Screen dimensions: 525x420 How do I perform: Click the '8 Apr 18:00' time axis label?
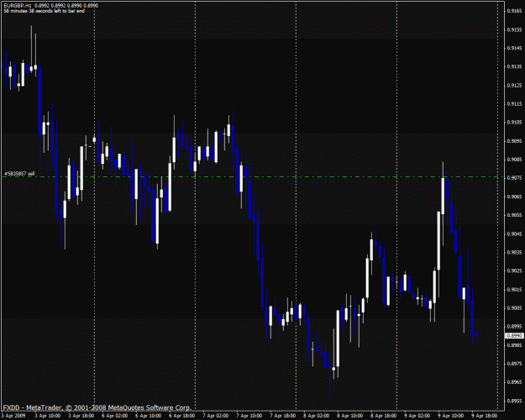pyautogui.click(x=384, y=416)
